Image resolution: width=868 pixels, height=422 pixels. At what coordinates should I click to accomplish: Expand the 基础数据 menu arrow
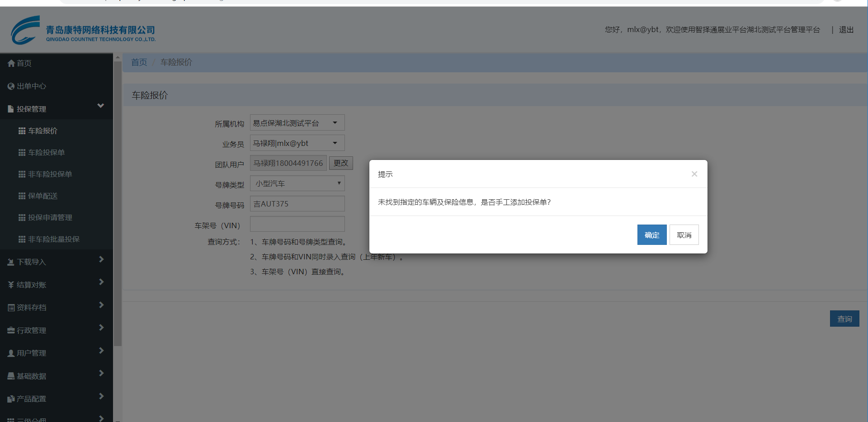101,373
